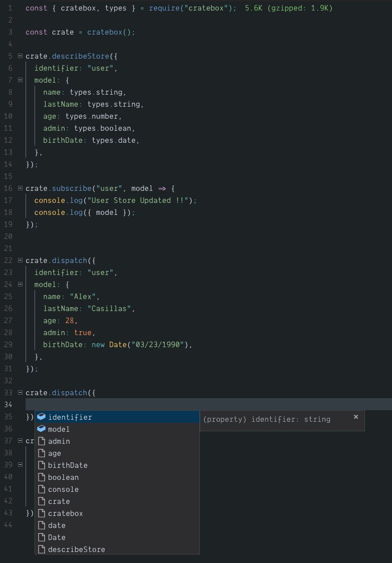Collapse the dispatch fold on line 33
392x563 pixels.
[20, 393]
